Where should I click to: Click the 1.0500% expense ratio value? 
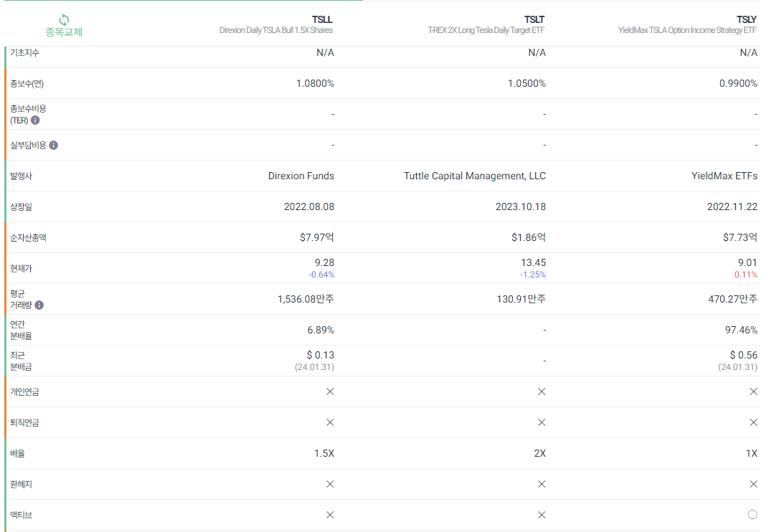click(527, 83)
